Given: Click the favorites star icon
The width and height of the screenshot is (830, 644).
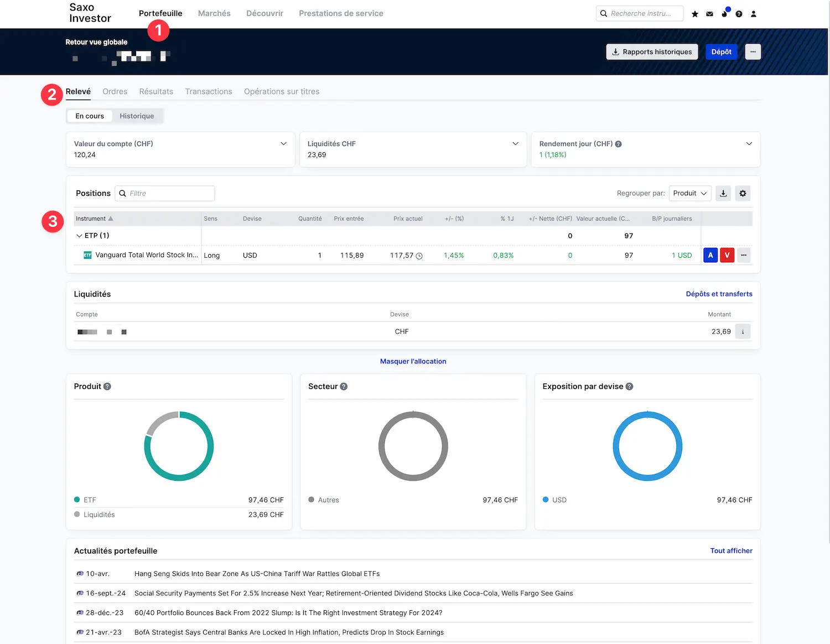Looking at the screenshot, I should point(695,14).
